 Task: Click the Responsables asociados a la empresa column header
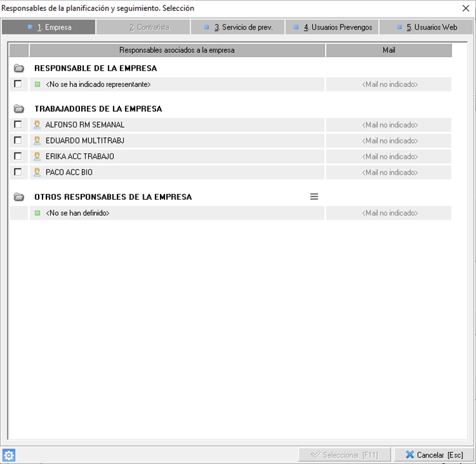click(177, 50)
